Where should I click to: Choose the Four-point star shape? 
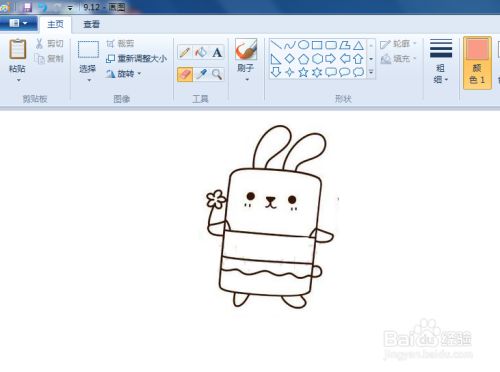pyautogui.click(x=289, y=72)
